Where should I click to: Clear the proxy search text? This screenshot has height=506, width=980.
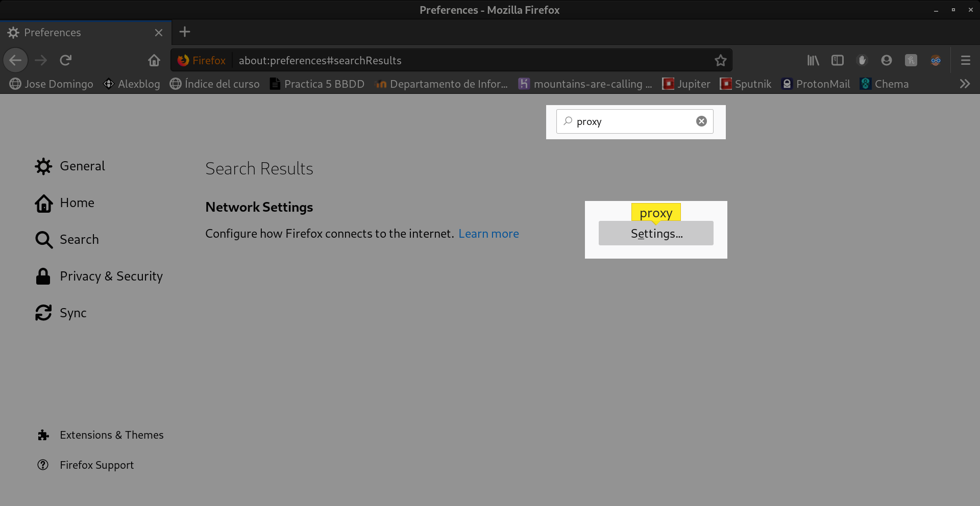coord(701,121)
